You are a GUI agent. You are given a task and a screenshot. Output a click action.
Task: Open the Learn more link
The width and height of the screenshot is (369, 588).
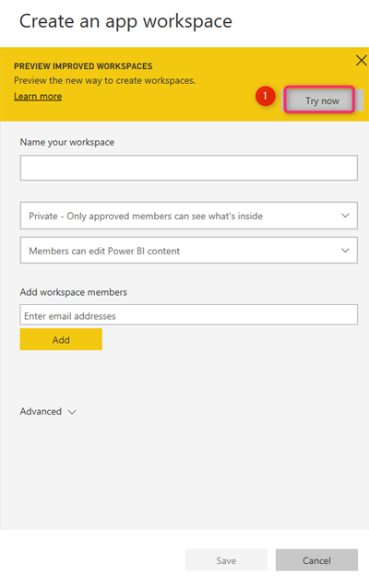38,97
